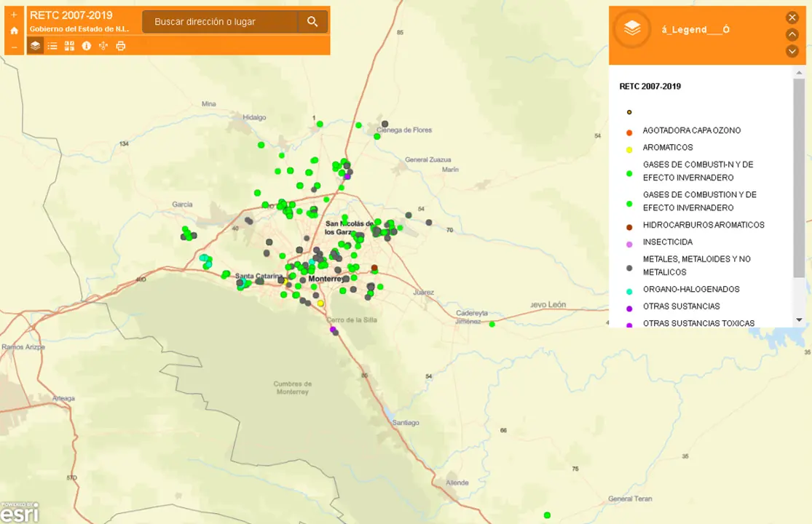Click the legend panel scrollbar thumb
This screenshot has height=524, width=812.
tap(799, 175)
